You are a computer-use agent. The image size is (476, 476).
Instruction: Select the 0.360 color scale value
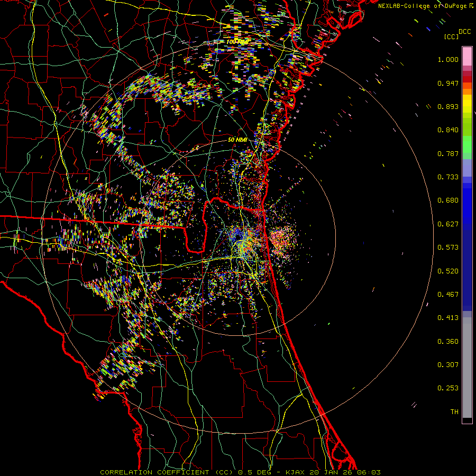click(x=448, y=342)
